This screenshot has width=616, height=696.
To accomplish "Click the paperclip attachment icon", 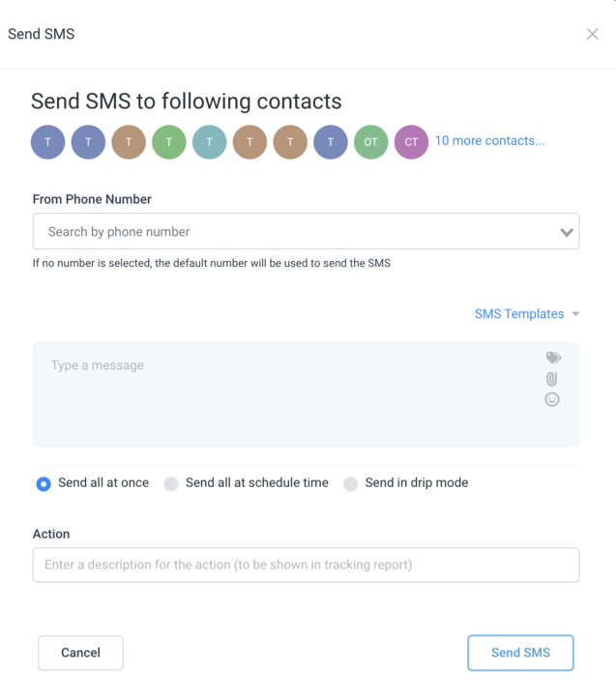I will click(552, 379).
